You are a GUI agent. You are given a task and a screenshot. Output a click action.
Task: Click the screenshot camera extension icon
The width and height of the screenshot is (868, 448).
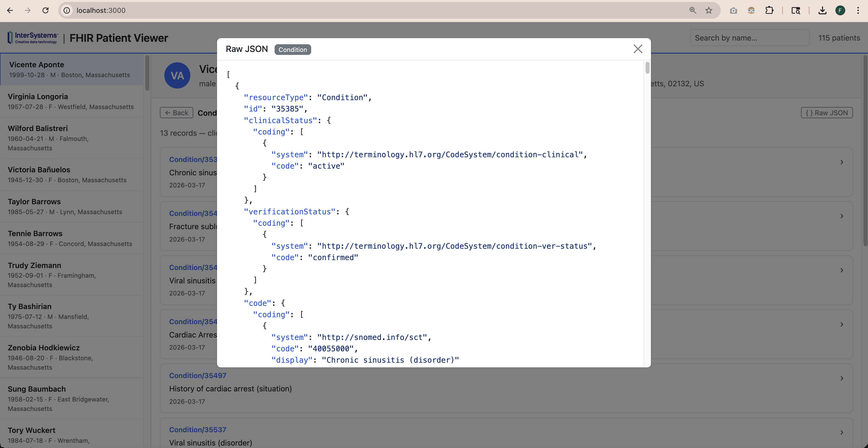click(x=733, y=10)
